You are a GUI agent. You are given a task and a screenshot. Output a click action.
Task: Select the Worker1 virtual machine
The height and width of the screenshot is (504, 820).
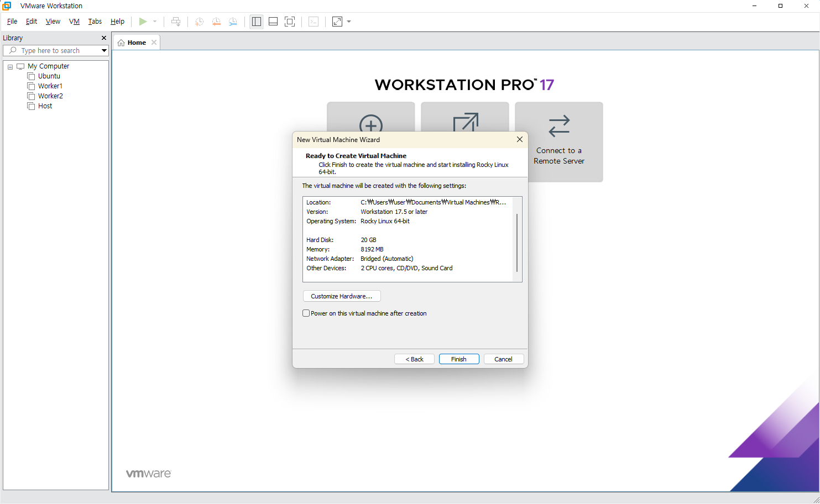tap(50, 86)
